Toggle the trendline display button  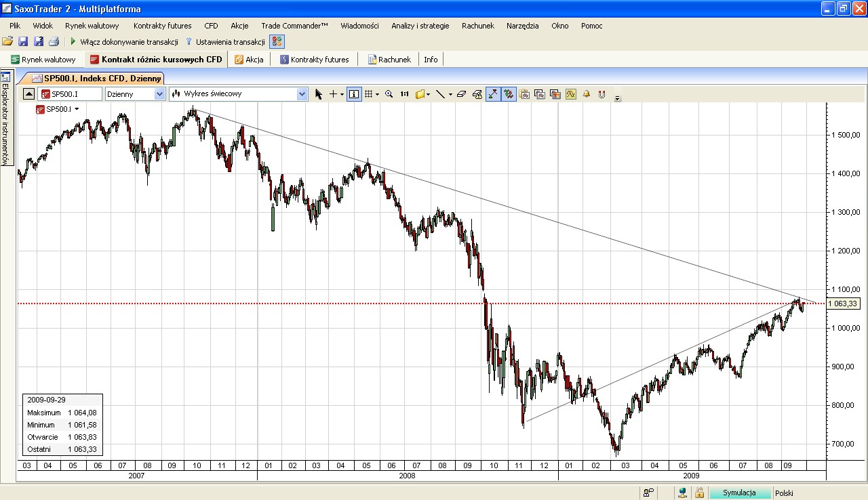coord(493,94)
